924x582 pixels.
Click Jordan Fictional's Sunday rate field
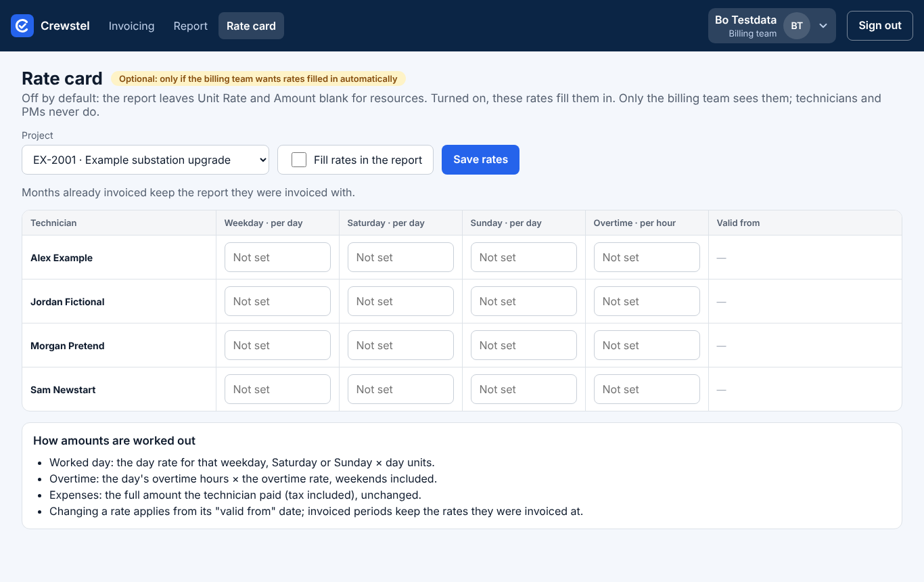point(524,301)
